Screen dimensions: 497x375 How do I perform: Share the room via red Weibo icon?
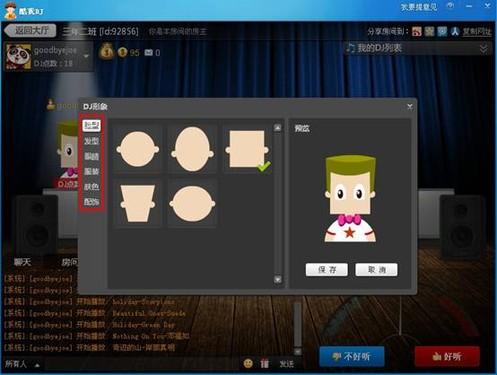point(417,31)
